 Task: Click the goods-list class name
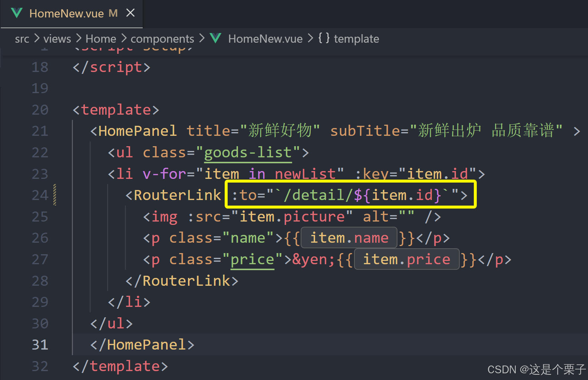(248, 153)
